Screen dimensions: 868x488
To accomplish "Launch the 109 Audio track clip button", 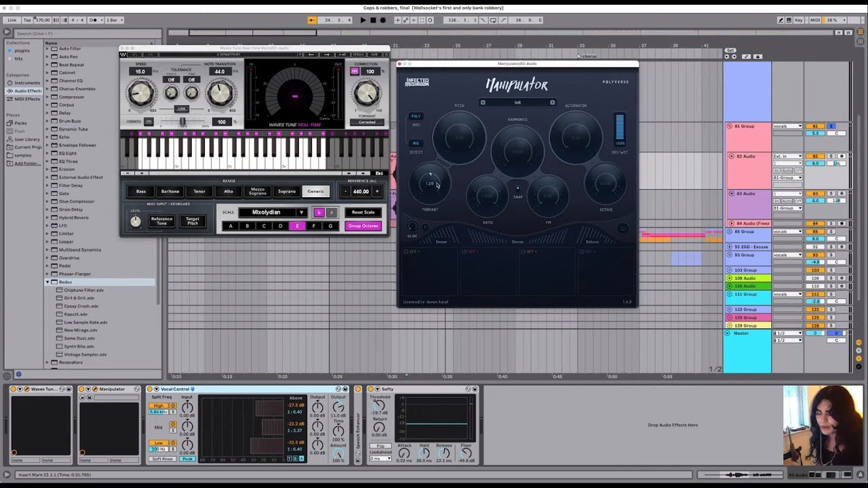I will coord(730,278).
